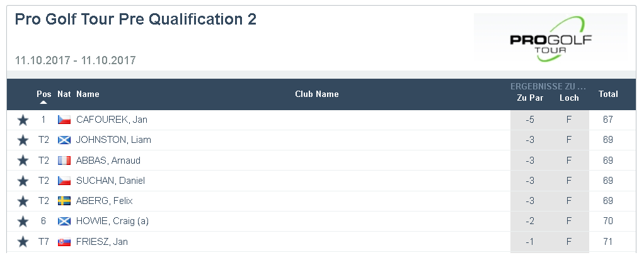Open player CAFOUREK, Jan

112,120
